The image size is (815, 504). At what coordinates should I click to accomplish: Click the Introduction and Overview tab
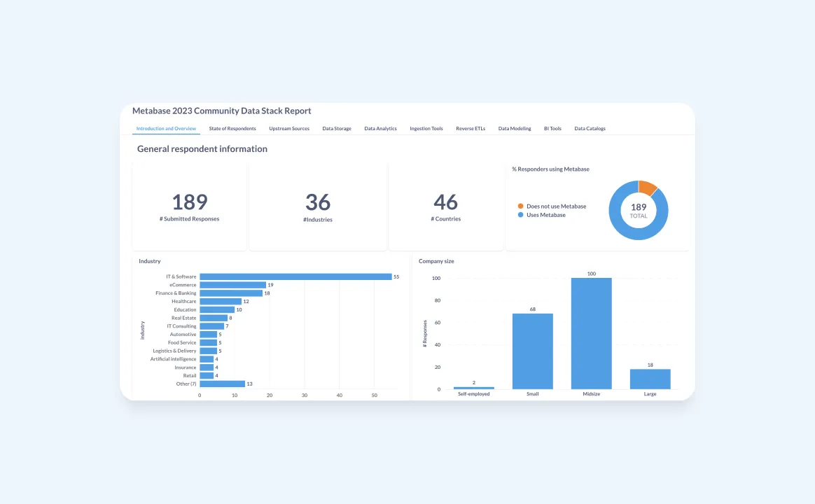[166, 129]
